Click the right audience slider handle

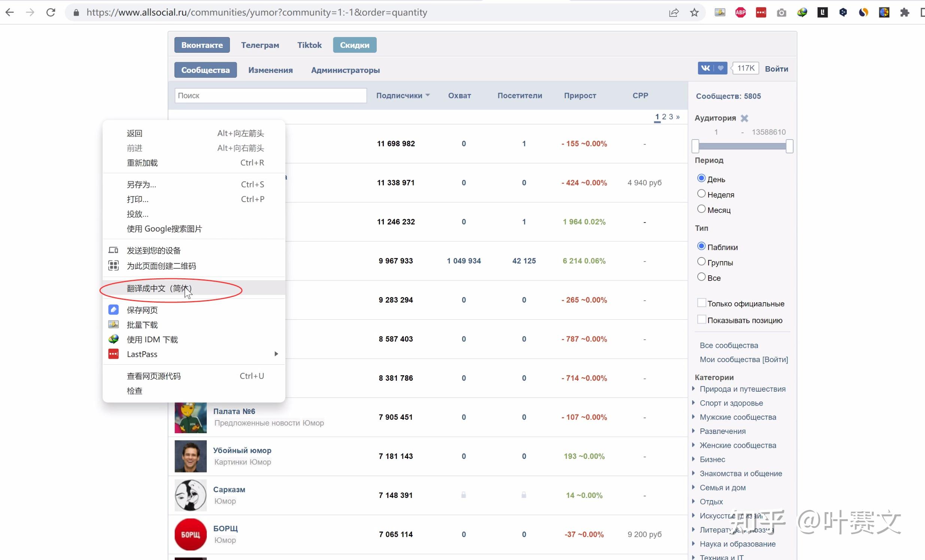[789, 146]
